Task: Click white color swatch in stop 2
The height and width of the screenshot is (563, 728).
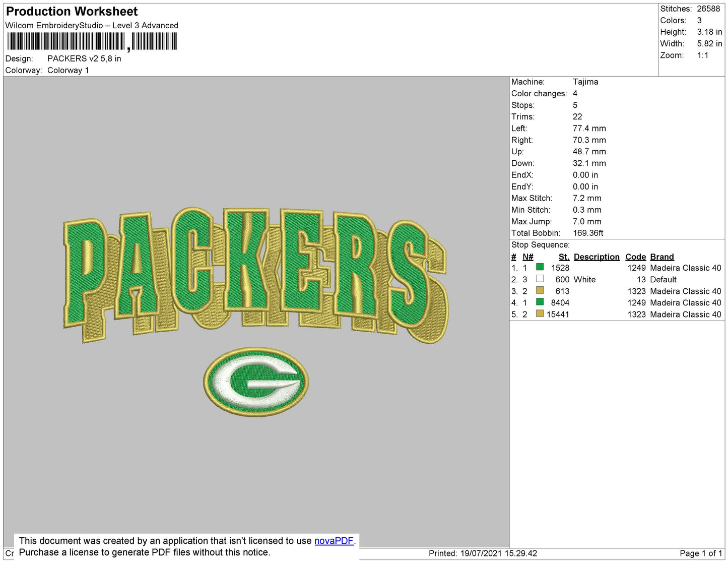Action: coord(540,279)
